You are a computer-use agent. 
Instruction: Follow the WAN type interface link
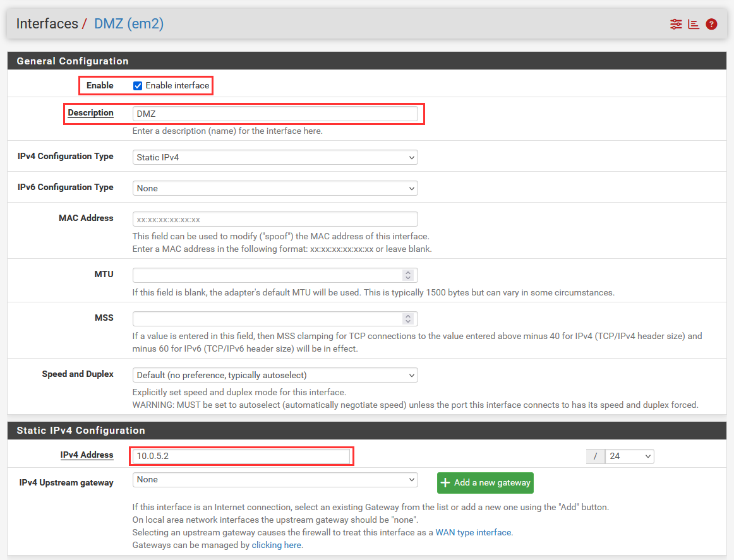click(x=474, y=532)
